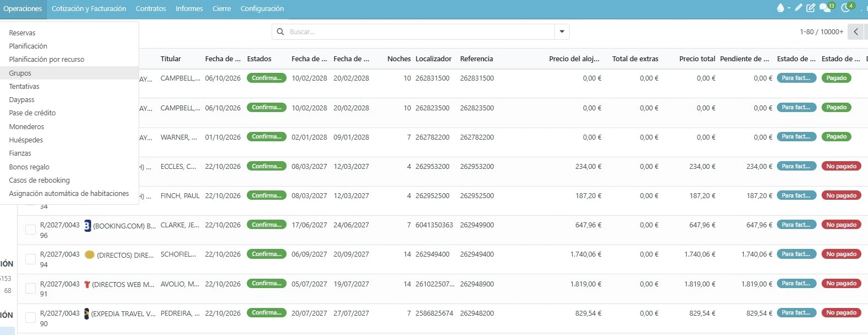Sort by the Noches column header

399,59
